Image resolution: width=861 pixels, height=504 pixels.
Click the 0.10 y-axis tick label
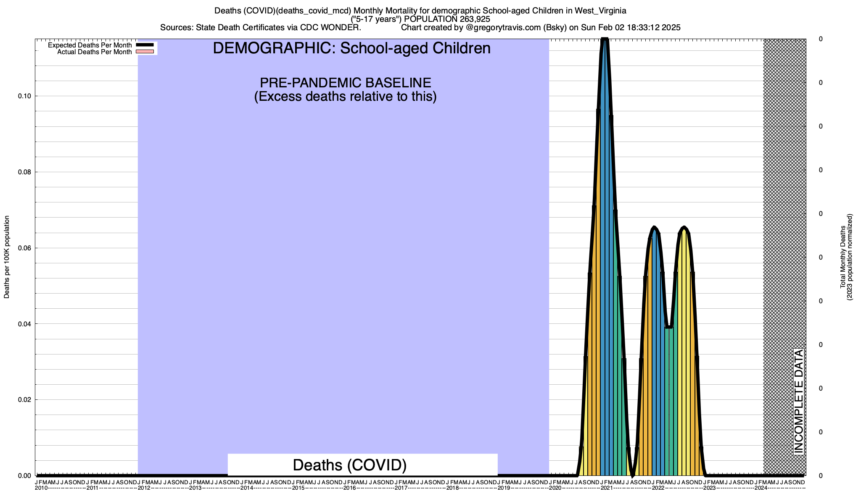coord(24,96)
